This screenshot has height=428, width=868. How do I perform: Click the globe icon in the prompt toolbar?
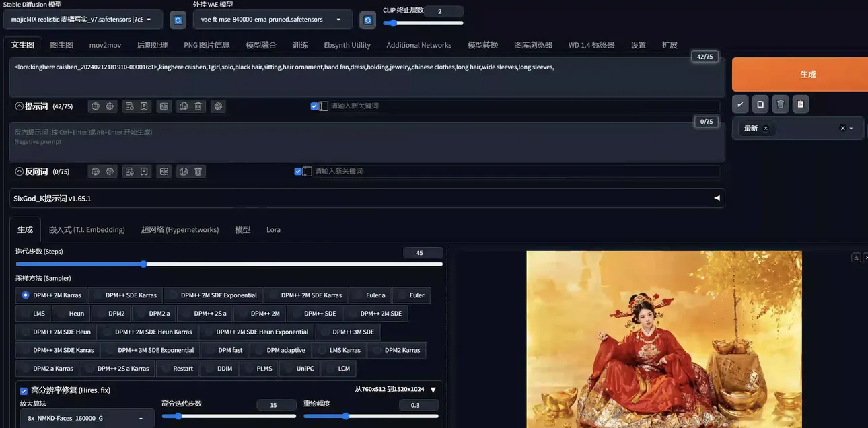96,106
